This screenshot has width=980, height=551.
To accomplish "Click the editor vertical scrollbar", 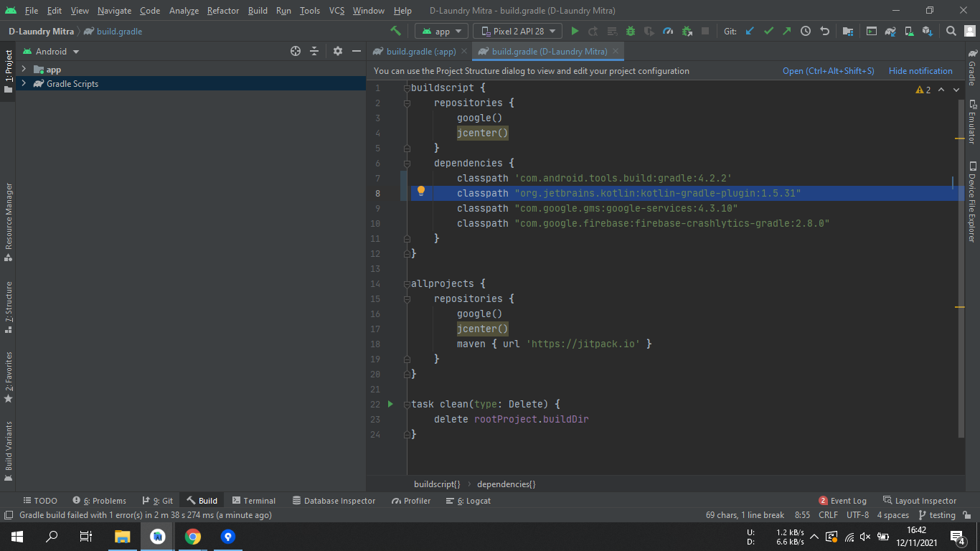I will tap(961, 268).
